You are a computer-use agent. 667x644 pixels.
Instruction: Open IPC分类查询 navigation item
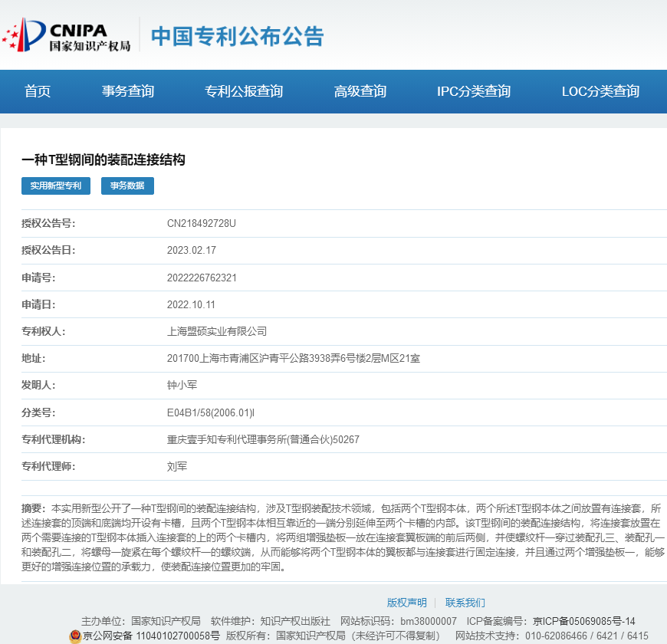tap(474, 92)
